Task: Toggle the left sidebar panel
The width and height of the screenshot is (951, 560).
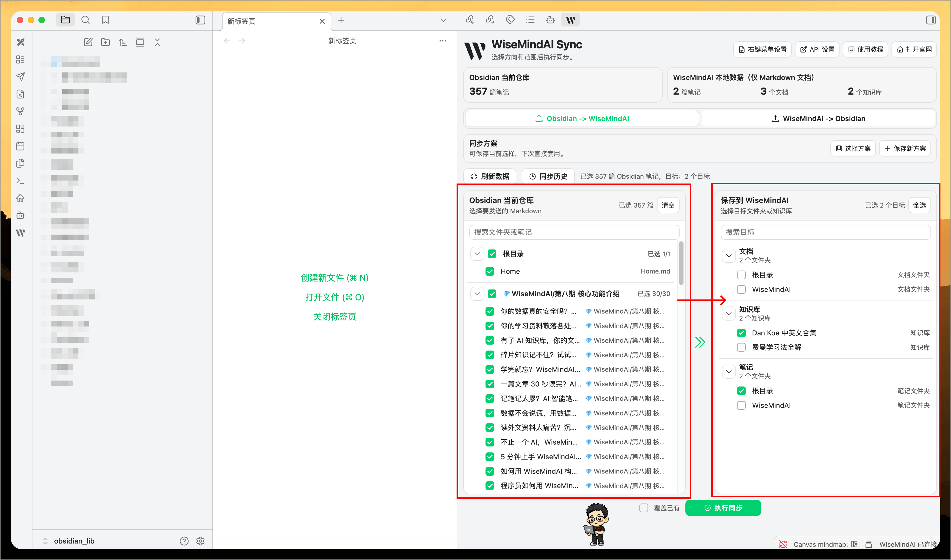Action: (x=200, y=20)
